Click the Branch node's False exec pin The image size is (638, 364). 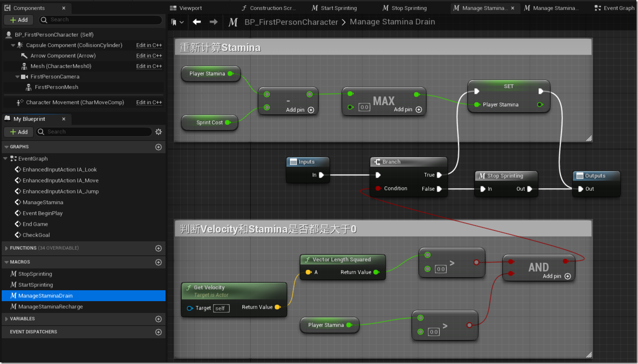pyautogui.click(x=439, y=189)
